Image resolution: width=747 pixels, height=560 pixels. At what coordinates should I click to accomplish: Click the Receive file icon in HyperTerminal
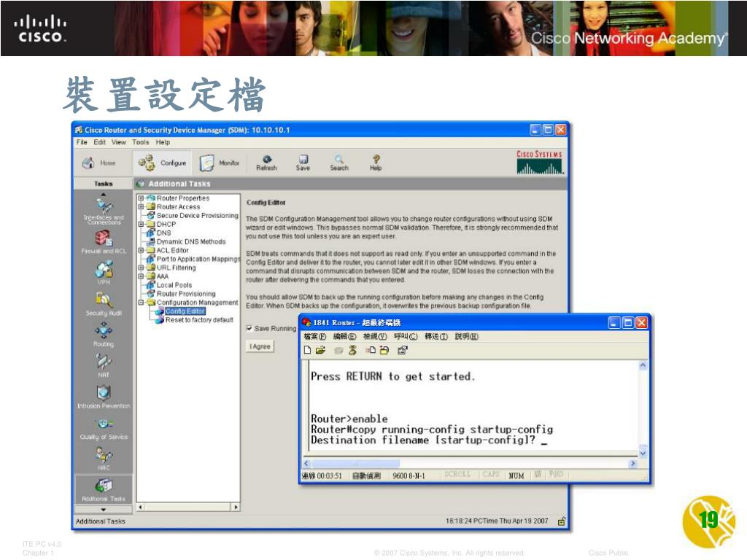[384, 351]
